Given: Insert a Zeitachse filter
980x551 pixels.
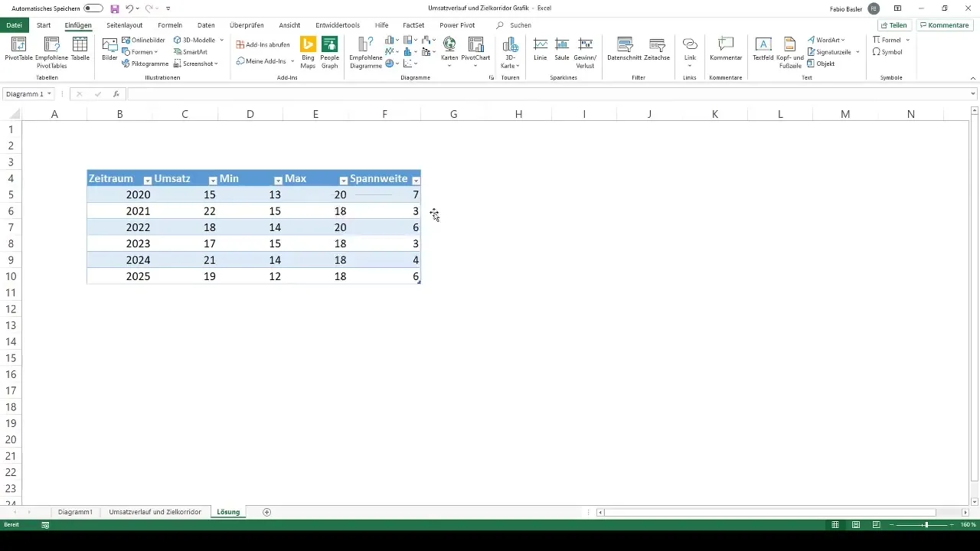Looking at the screenshot, I should point(657,51).
